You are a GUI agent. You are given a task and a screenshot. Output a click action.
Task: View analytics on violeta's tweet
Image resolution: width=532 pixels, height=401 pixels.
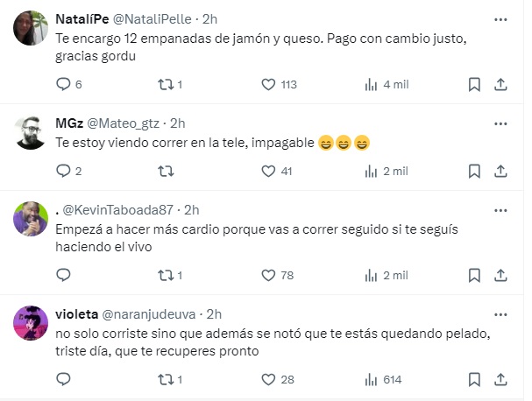click(x=370, y=379)
